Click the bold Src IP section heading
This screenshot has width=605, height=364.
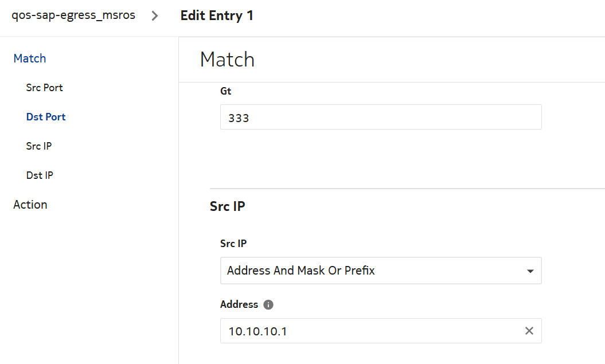click(x=228, y=206)
